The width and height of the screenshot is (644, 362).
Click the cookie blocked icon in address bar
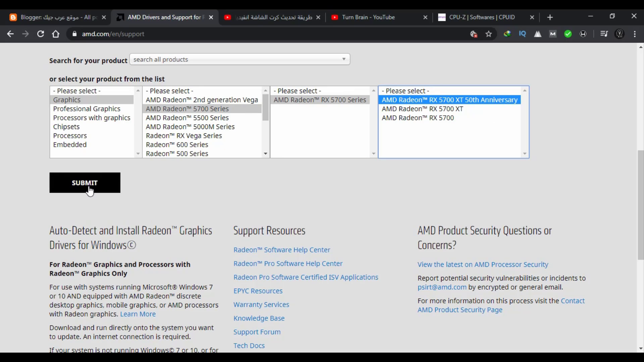[474, 34]
